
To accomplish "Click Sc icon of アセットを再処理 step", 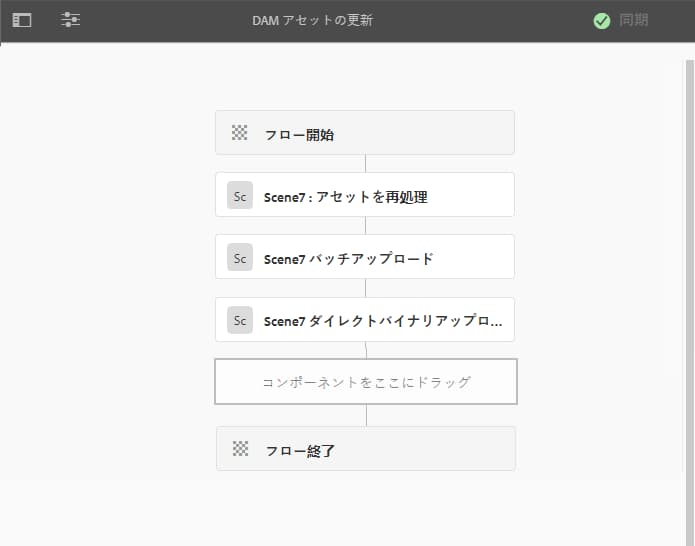I will [x=240, y=195].
